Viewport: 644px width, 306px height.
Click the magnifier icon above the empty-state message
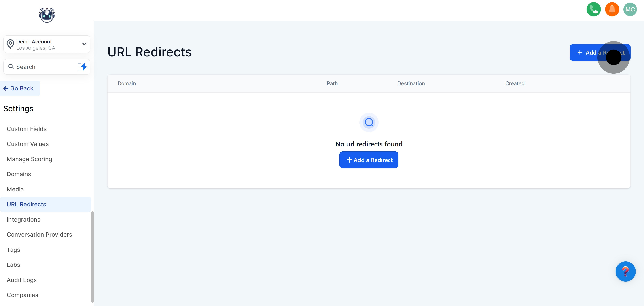pos(369,123)
